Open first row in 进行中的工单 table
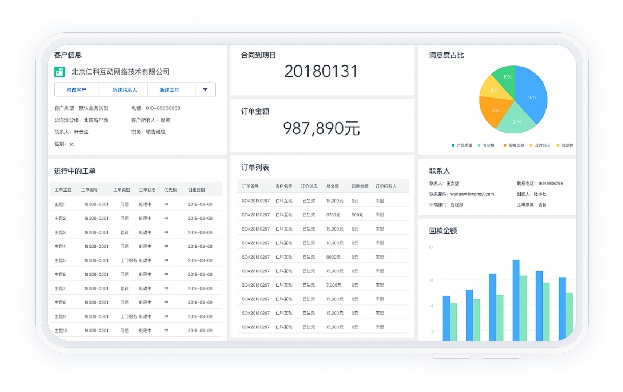 click(136, 204)
